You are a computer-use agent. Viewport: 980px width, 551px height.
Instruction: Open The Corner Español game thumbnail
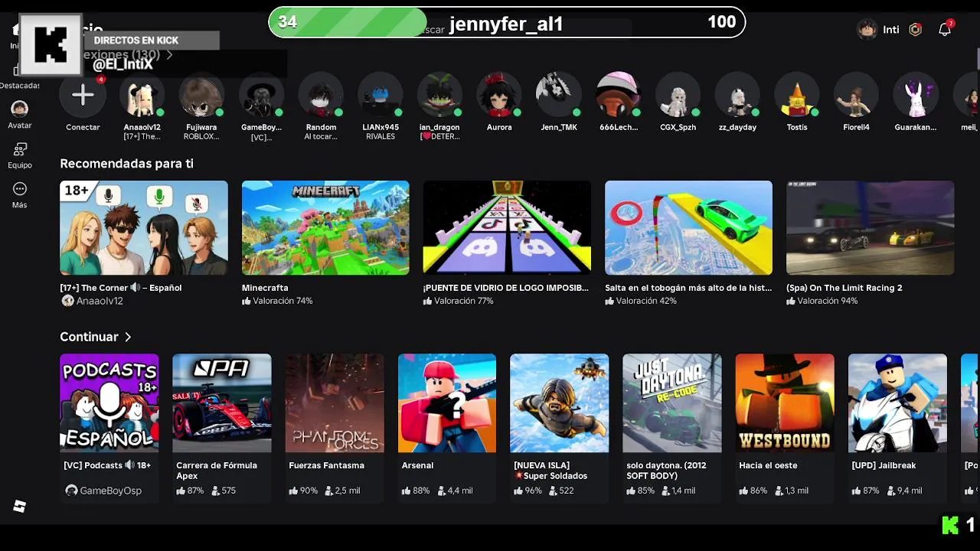coord(144,227)
